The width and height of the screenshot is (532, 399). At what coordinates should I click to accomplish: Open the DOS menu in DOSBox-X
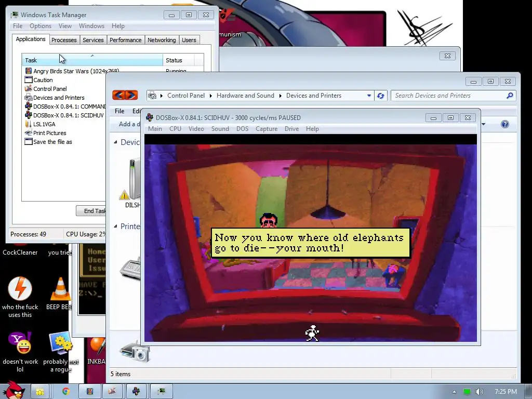(242, 129)
